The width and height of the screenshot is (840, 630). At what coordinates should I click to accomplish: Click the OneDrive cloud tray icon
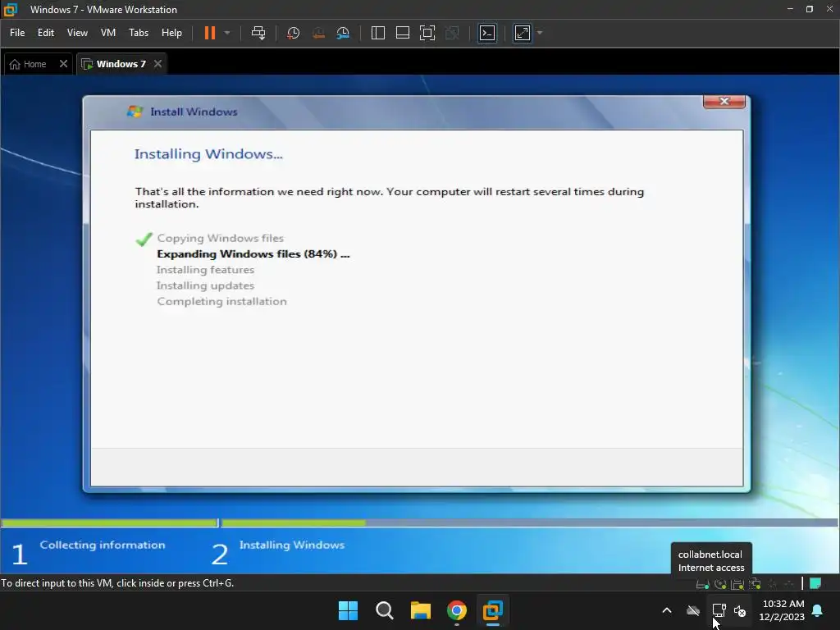click(x=693, y=610)
